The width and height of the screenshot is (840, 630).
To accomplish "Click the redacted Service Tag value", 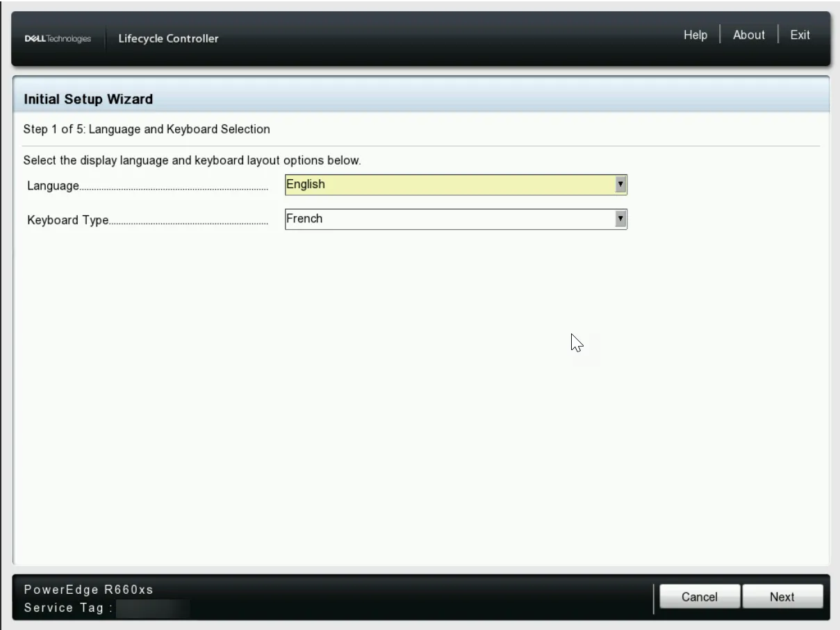I will click(x=153, y=608).
